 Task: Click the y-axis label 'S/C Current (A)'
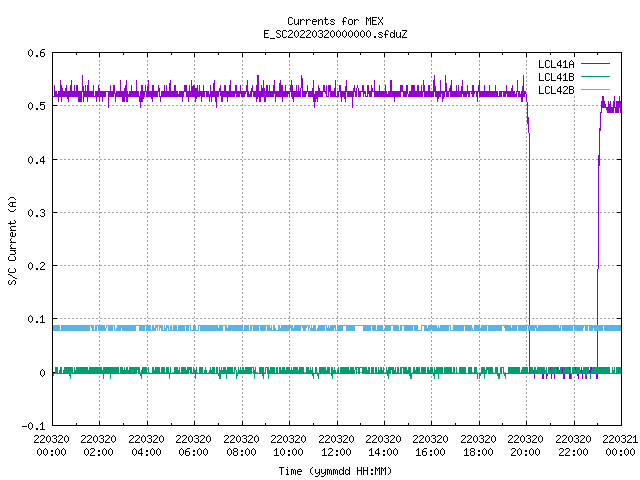pos(12,241)
